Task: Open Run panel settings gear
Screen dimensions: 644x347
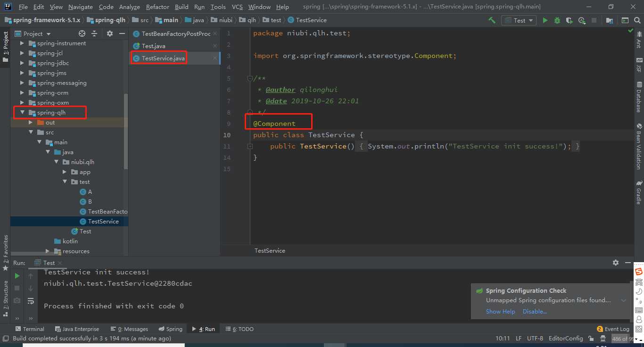Action: click(615, 263)
